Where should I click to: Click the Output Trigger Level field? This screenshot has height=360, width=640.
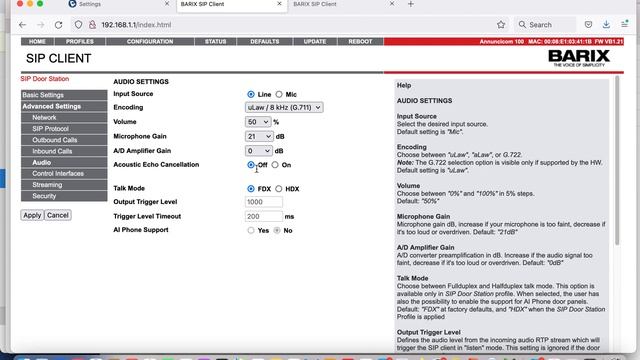(264, 202)
